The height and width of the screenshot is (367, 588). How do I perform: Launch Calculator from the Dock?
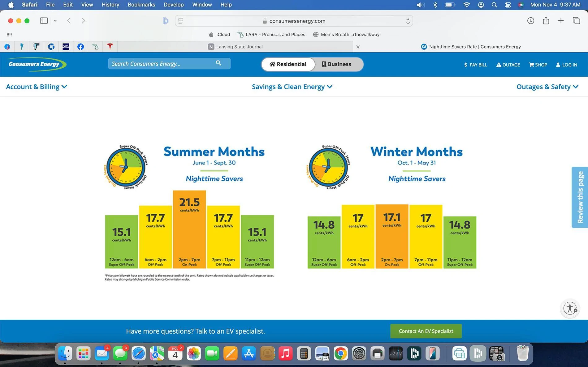click(x=304, y=353)
